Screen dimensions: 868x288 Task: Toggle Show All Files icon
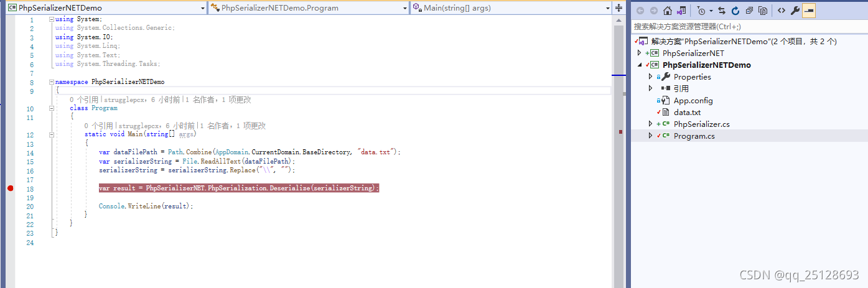[763, 11]
